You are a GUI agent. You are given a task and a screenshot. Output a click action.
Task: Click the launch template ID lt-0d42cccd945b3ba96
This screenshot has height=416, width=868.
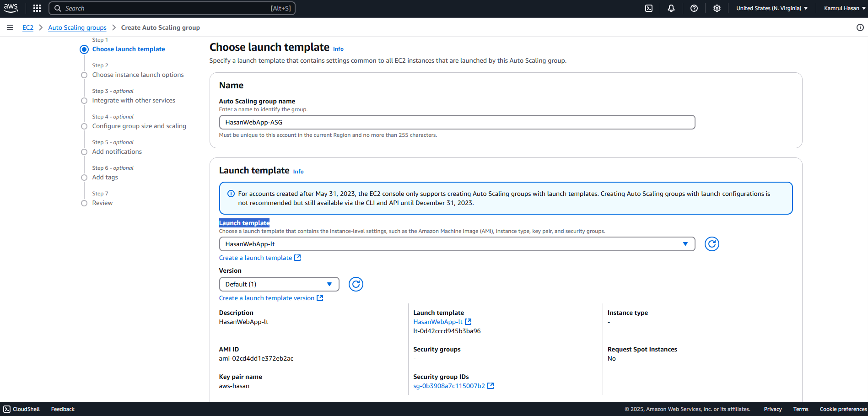[x=447, y=331]
